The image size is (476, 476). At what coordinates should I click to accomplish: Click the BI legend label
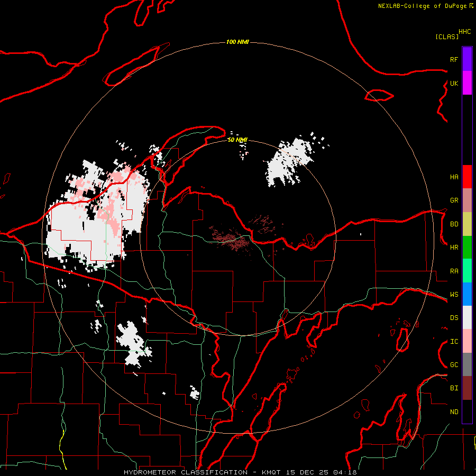[454, 388]
